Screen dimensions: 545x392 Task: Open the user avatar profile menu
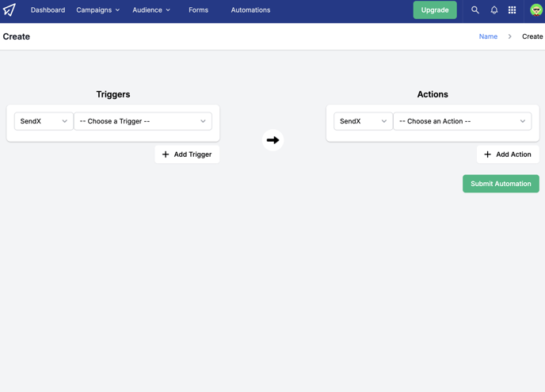(x=536, y=10)
